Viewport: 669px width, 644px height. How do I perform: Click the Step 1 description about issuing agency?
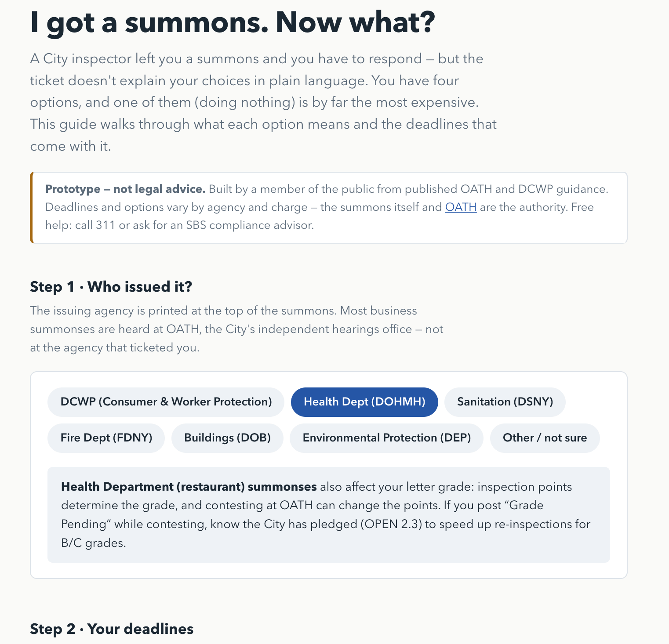236,329
